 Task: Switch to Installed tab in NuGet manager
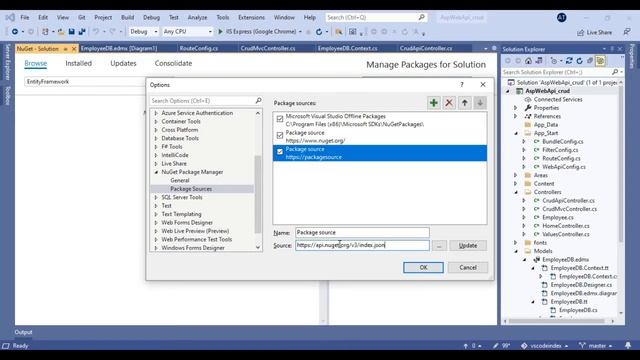pos(78,63)
